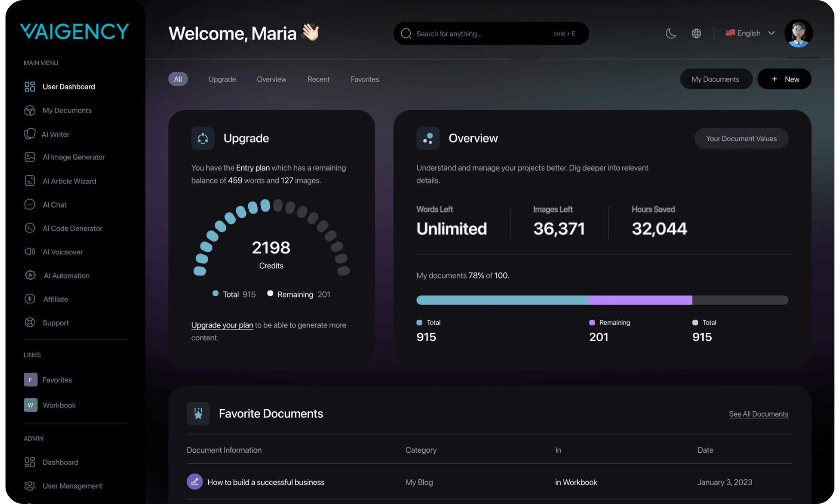Click the AI Writer sidebar icon
This screenshot has width=840, height=504.
point(29,134)
